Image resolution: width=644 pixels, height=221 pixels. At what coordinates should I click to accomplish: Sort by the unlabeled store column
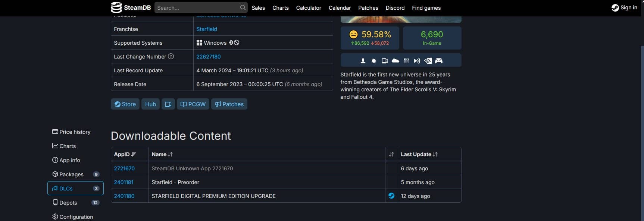391,154
